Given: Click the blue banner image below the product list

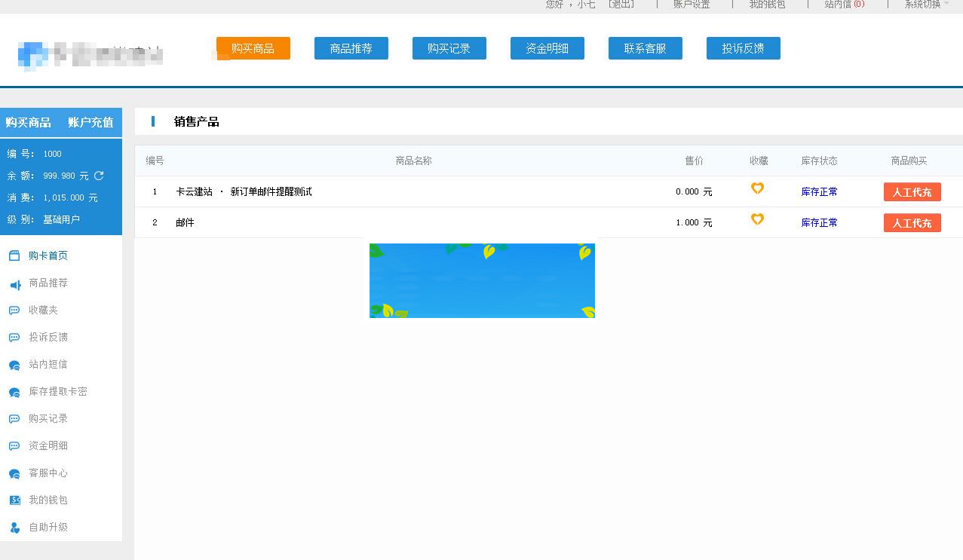Looking at the screenshot, I should pyautogui.click(x=481, y=280).
